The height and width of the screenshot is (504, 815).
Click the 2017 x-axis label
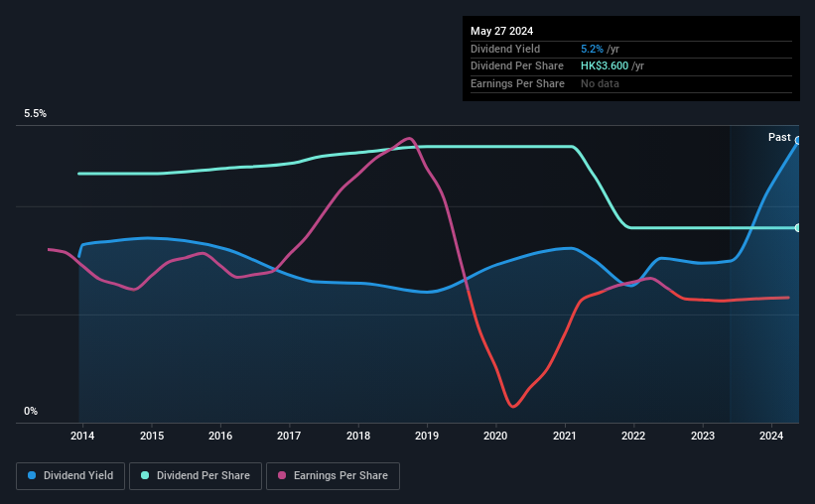coord(289,436)
